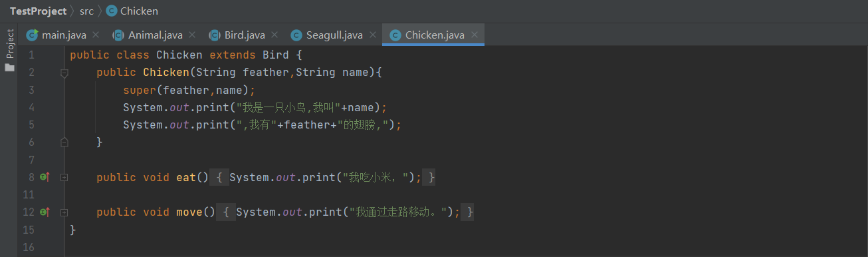Close the Animal.java tab
The image size is (868, 257).
click(192, 35)
